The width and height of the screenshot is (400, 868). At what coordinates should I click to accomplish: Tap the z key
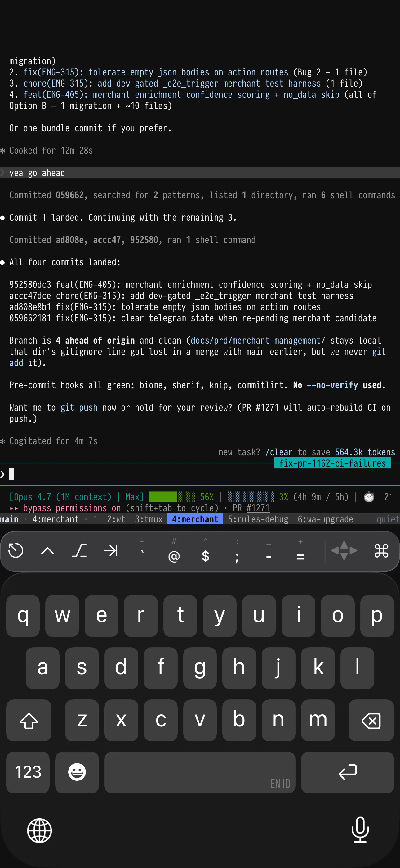tap(82, 721)
